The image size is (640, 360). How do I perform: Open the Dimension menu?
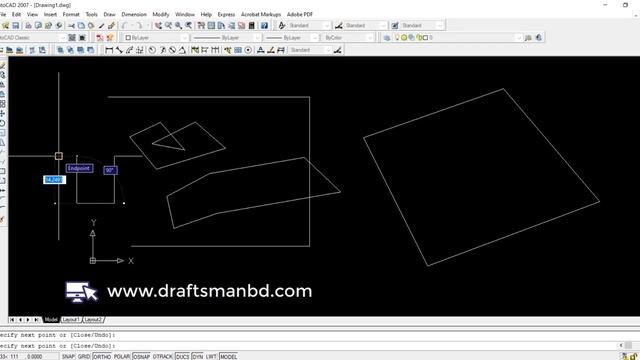click(133, 14)
